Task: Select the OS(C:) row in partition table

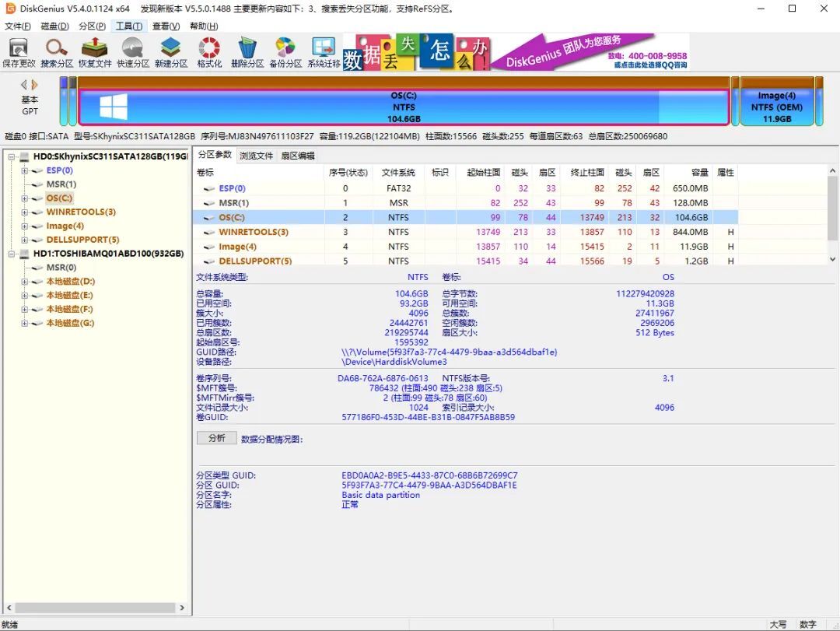Action: 465,218
